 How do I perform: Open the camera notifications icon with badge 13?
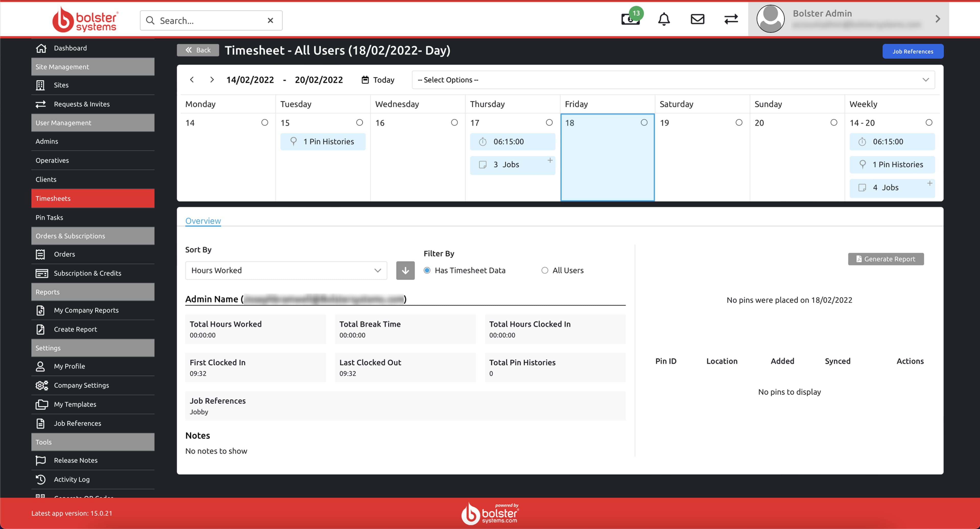(631, 18)
